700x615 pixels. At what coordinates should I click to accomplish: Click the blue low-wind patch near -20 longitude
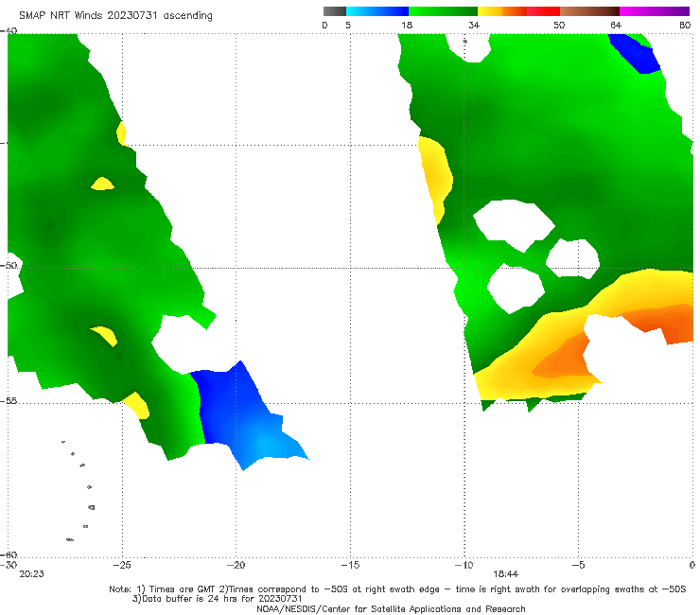(241, 415)
